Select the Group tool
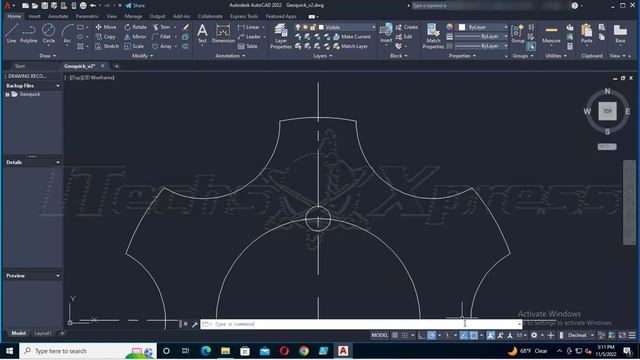The image size is (640, 360). coord(518,33)
